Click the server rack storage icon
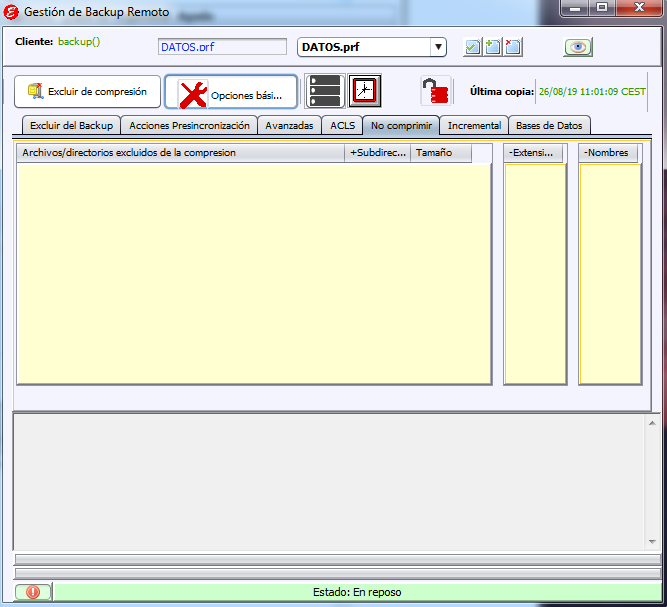The height and width of the screenshot is (607, 667). [x=324, y=91]
